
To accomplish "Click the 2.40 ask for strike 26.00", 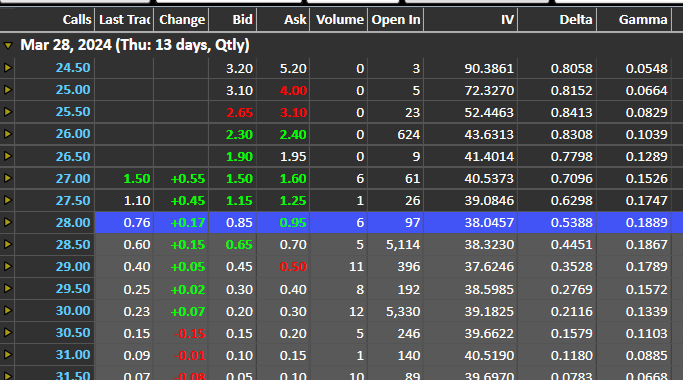I will coord(293,135).
